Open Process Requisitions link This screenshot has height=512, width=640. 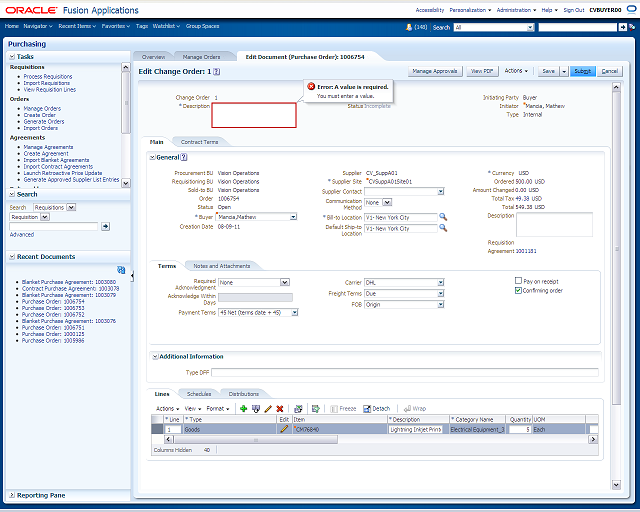[48, 76]
